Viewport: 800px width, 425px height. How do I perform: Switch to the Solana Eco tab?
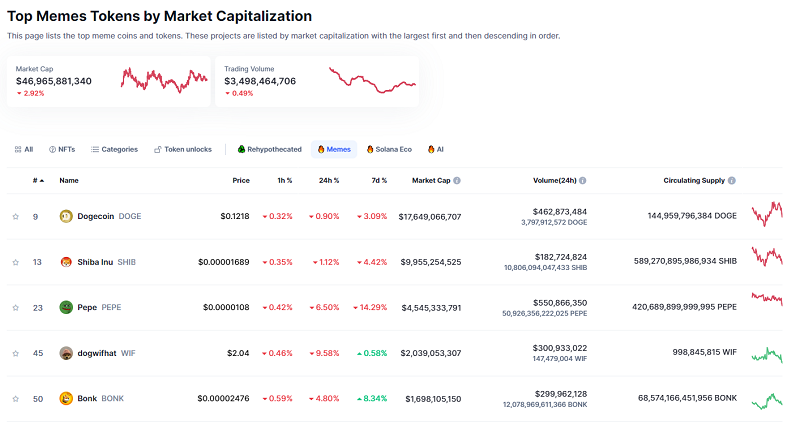tap(389, 149)
